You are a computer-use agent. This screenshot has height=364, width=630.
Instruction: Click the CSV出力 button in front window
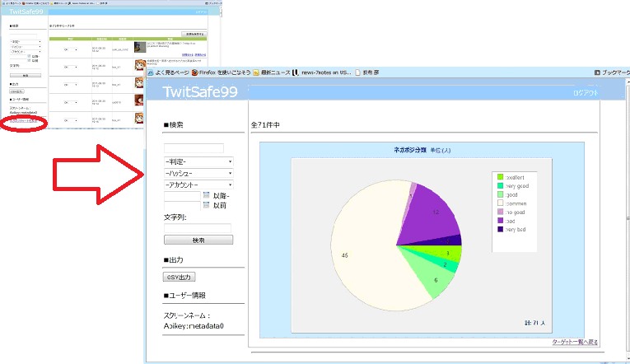[x=179, y=277]
